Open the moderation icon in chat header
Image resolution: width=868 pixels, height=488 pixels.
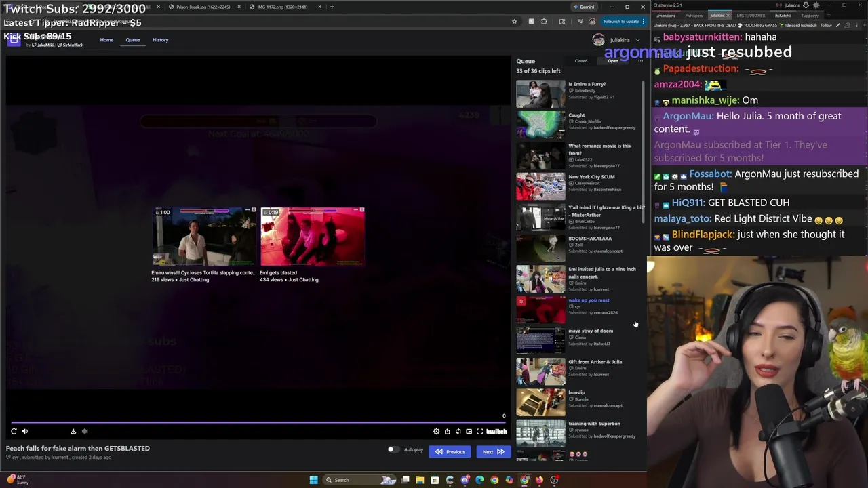click(848, 26)
